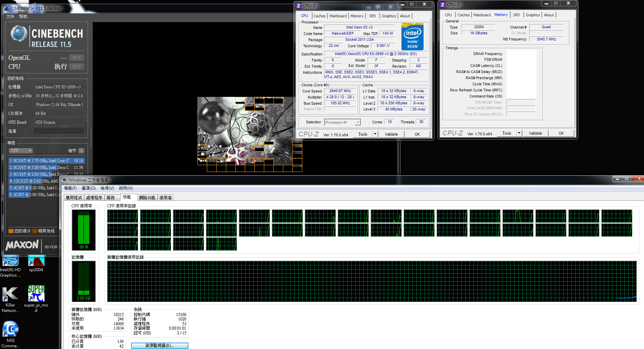Run the OpenGL test with 执行 button

tap(76, 58)
